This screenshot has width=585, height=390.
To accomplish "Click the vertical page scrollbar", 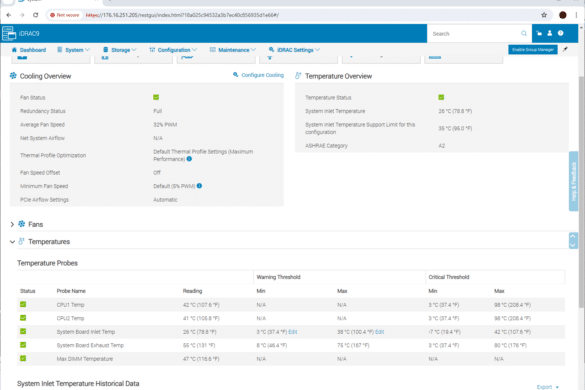I will 581,192.
